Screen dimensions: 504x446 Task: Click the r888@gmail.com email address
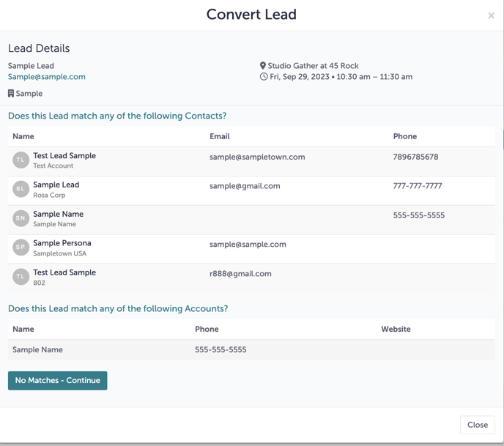240,274
